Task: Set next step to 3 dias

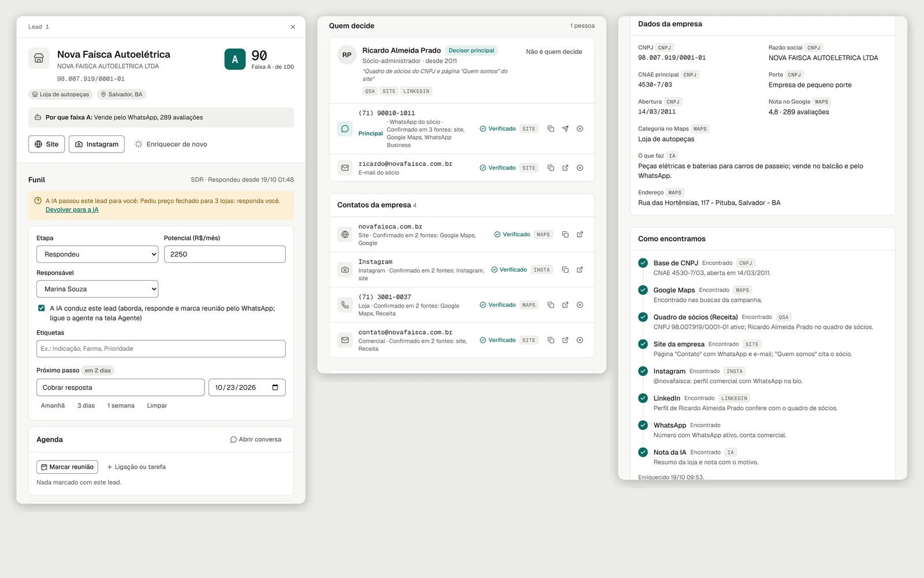Action: point(86,406)
